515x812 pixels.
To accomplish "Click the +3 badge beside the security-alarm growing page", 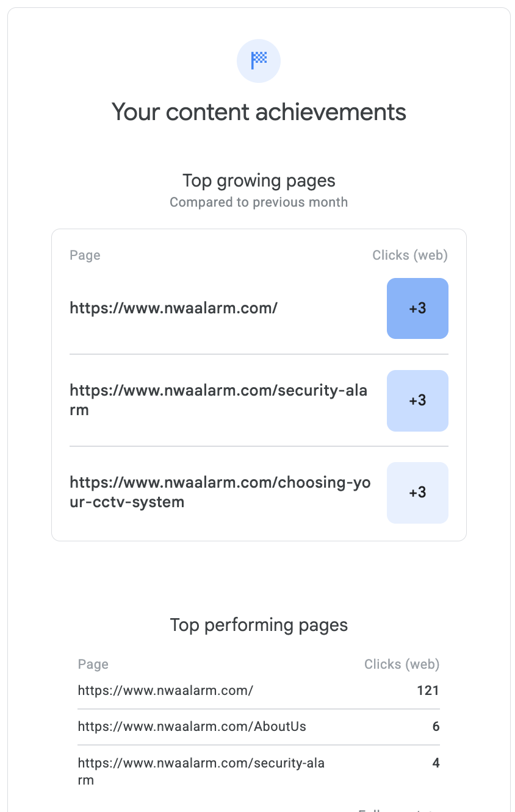I will point(417,401).
